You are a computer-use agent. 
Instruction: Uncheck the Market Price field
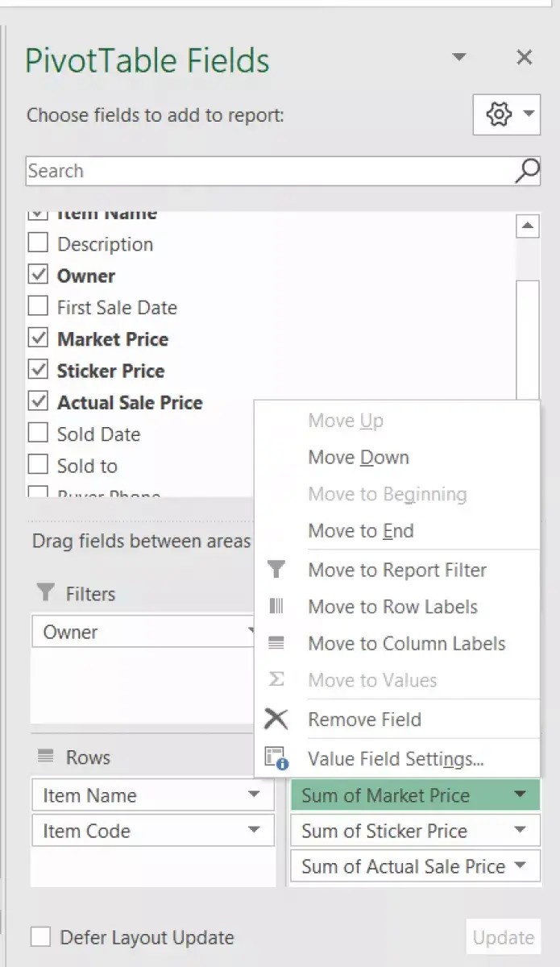point(37,338)
